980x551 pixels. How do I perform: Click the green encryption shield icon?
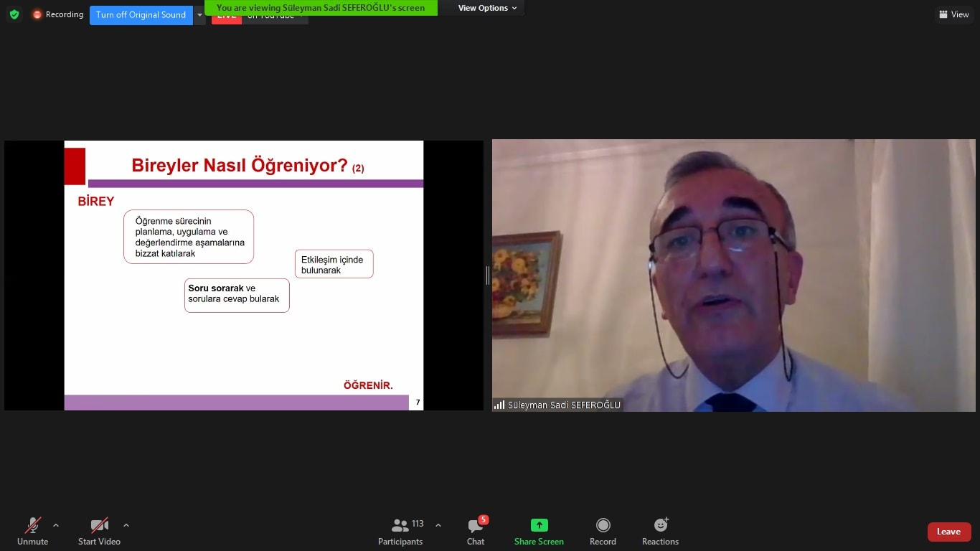point(14,14)
